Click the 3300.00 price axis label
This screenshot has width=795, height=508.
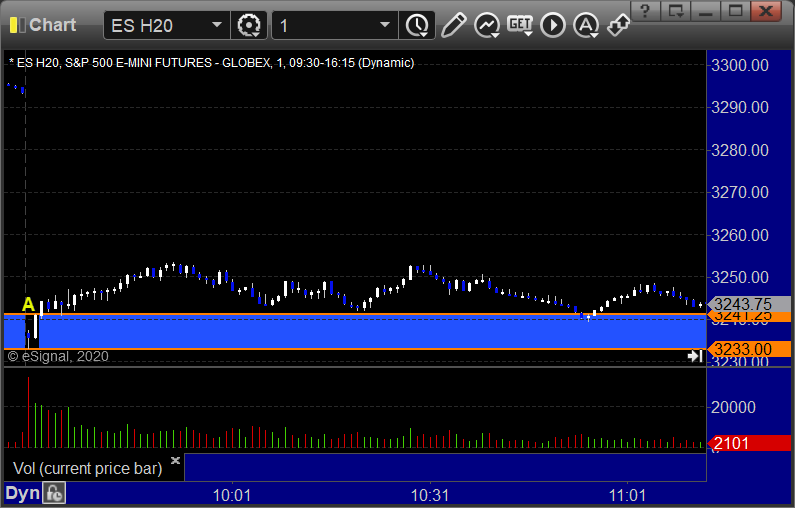point(740,65)
